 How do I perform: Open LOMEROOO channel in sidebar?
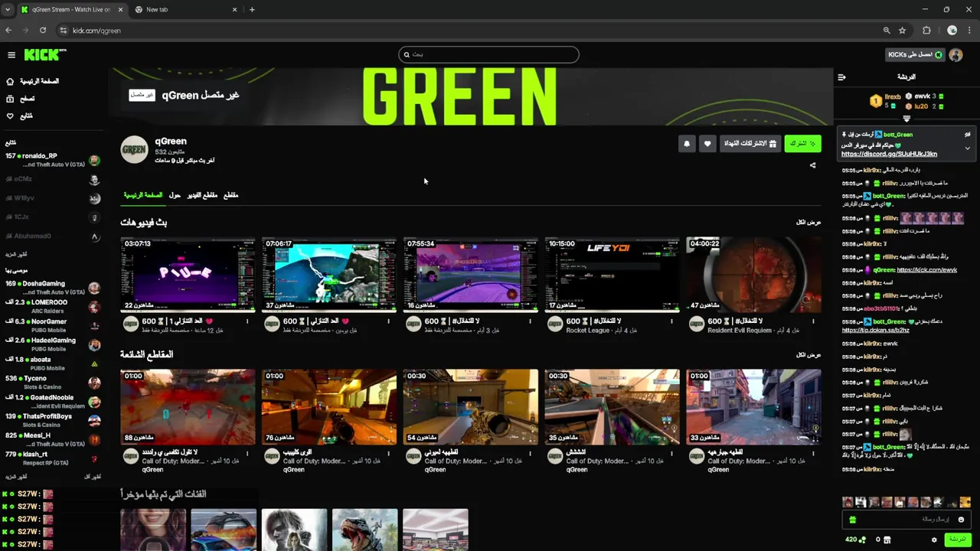pyautogui.click(x=52, y=307)
